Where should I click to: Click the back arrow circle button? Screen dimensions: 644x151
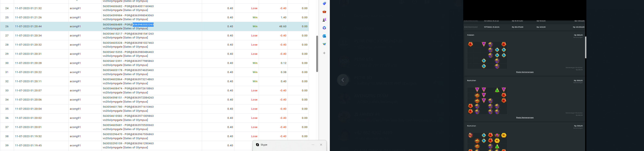tap(343, 80)
